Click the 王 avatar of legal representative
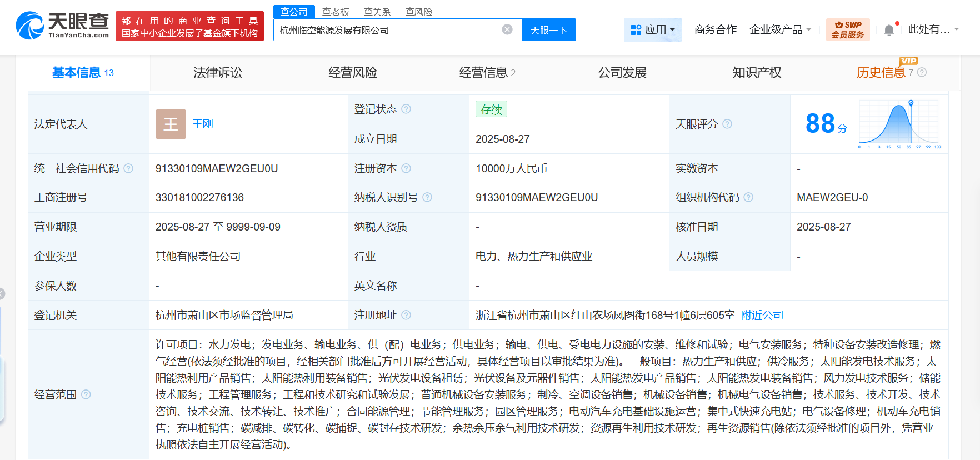Screen dimensions: 980x460 point(171,124)
